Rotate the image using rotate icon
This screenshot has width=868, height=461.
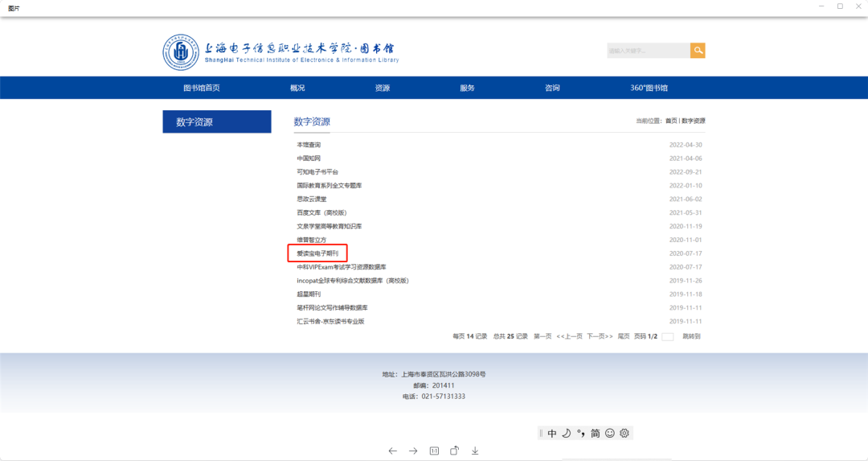pyautogui.click(x=454, y=451)
